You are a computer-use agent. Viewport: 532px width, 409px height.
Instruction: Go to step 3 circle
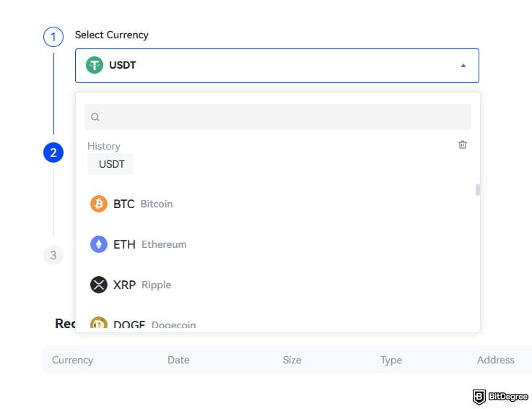point(53,255)
